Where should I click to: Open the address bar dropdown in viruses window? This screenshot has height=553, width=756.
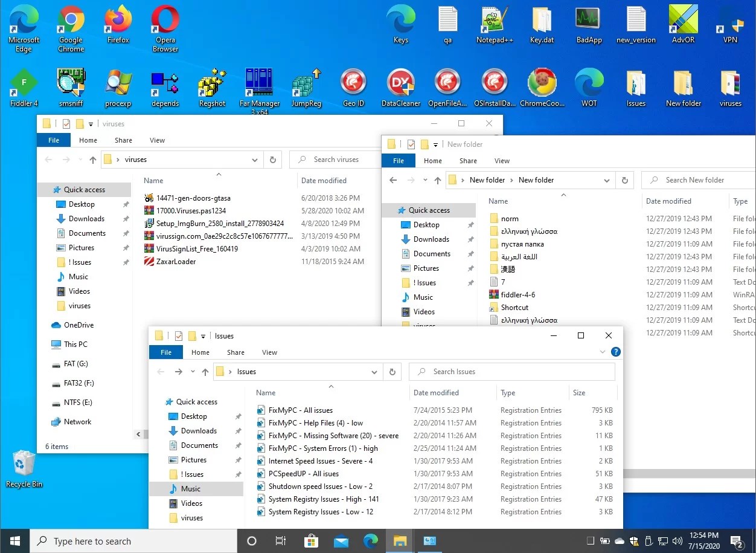click(x=254, y=159)
